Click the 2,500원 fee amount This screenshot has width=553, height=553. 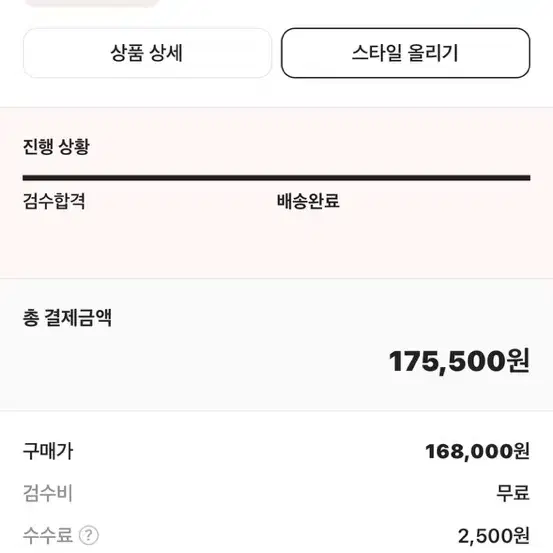coord(494,536)
